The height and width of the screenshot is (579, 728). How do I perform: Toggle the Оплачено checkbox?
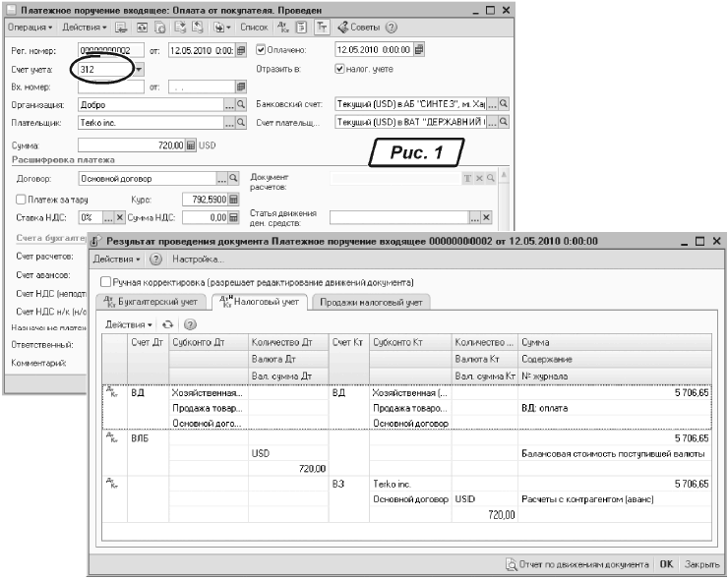coord(261,50)
